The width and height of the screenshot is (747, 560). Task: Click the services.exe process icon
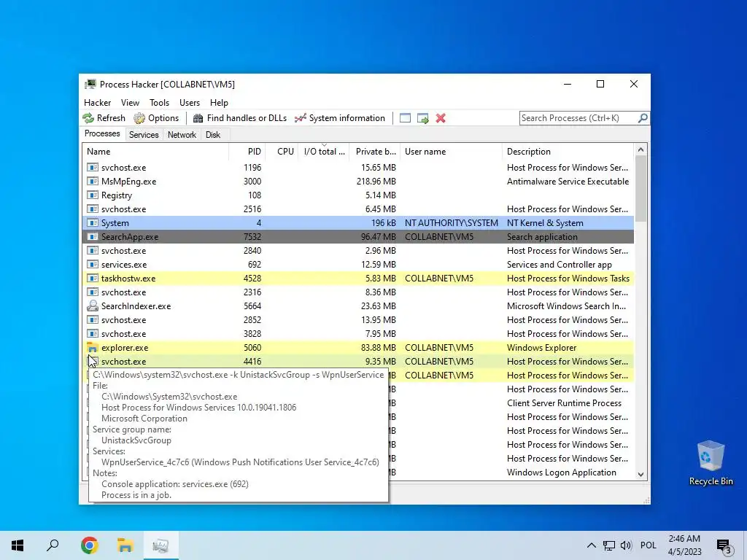tap(93, 264)
